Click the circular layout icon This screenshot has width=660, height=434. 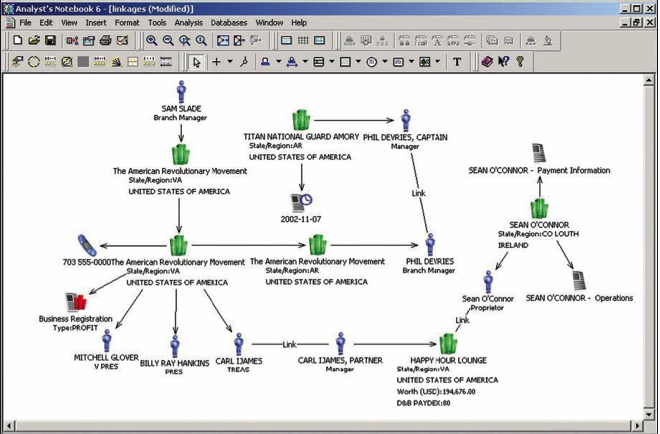(34, 62)
